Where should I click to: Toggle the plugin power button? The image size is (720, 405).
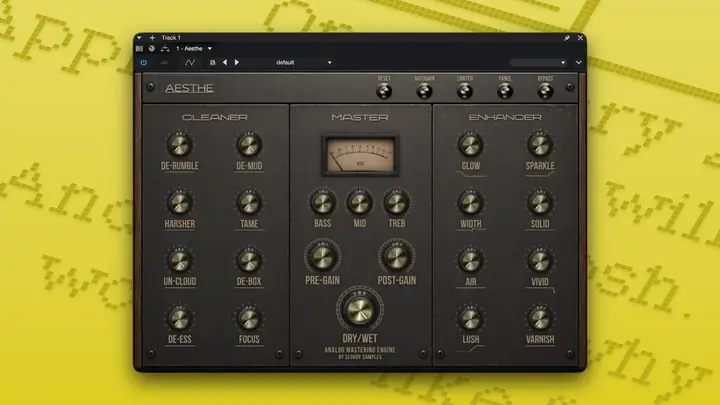point(144,62)
